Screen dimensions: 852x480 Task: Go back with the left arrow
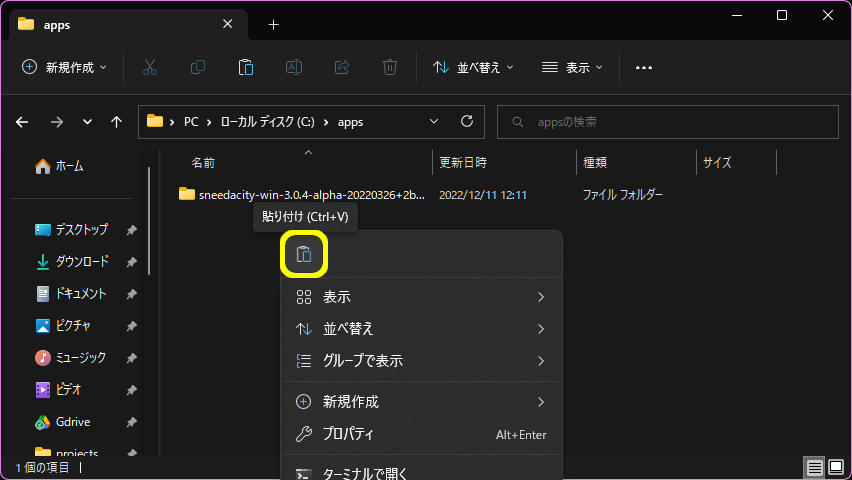(22, 122)
